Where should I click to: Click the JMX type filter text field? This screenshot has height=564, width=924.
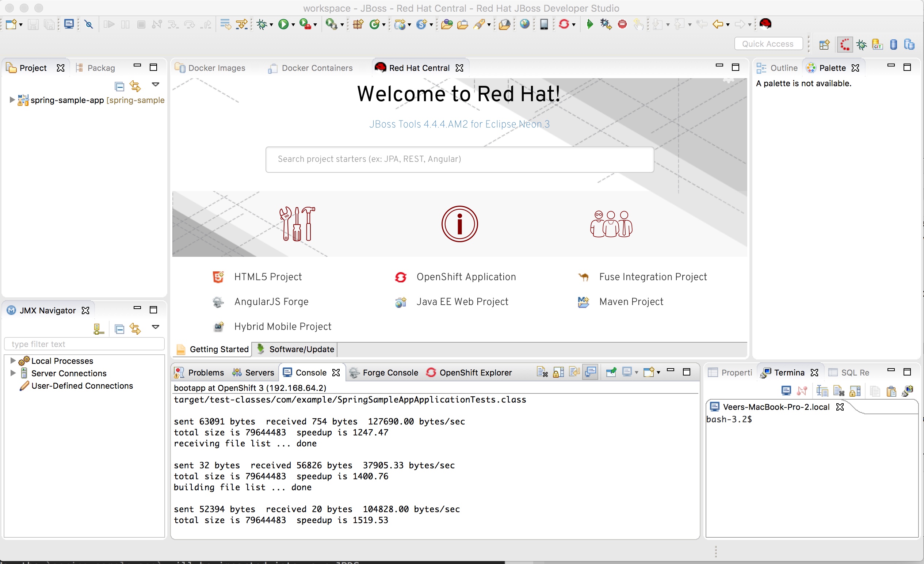84,344
